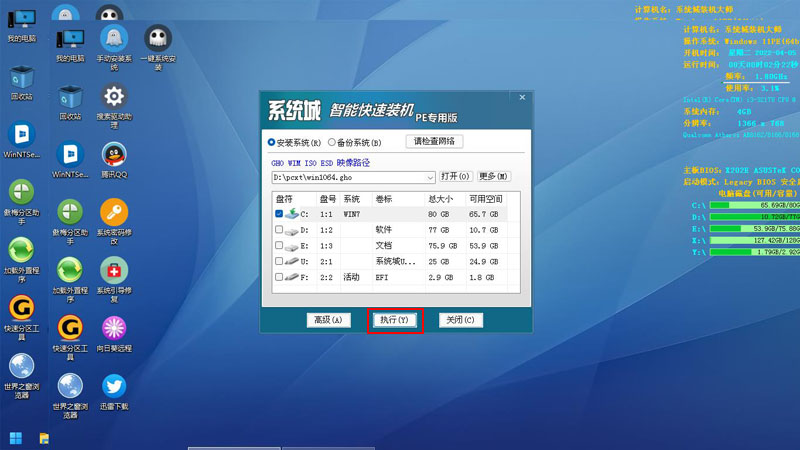The height and width of the screenshot is (450, 800).
Task: Sort by the 盘号 column header
Action: click(x=329, y=199)
